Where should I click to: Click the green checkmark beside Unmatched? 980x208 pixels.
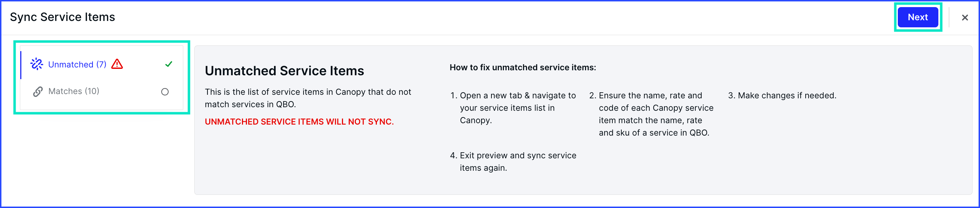coord(169,64)
